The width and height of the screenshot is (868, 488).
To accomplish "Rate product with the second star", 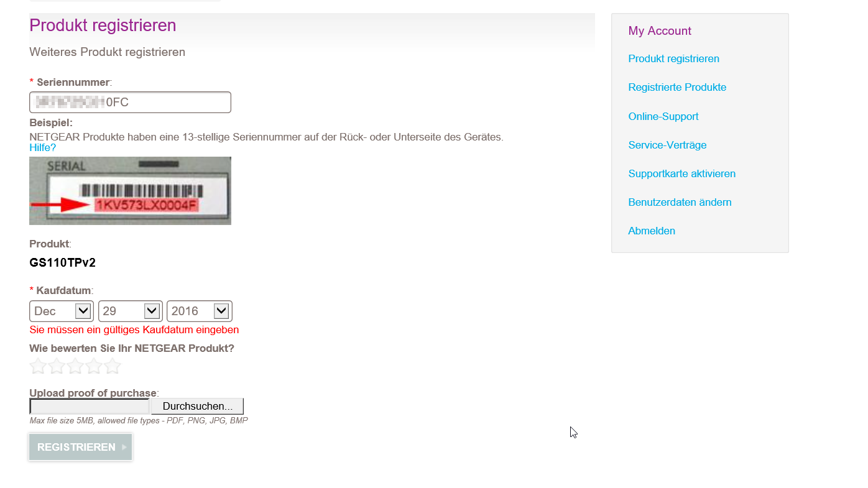I will (57, 366).
